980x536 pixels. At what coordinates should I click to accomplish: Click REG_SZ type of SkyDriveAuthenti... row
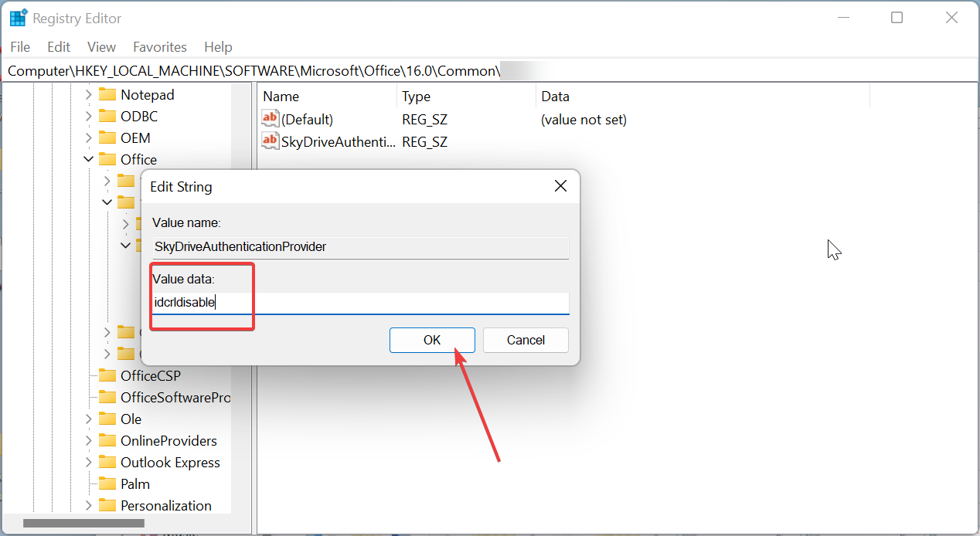pyautogui.click(x=424, y=141)
